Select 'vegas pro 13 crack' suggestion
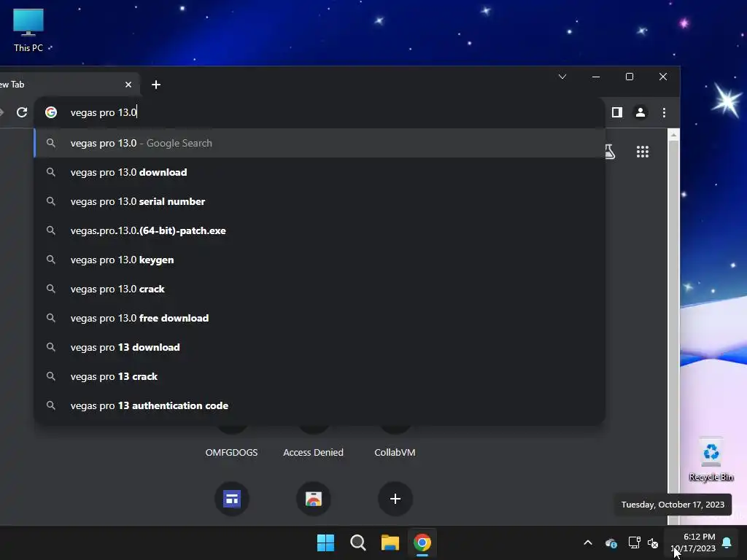 click(x=320, y=377)
